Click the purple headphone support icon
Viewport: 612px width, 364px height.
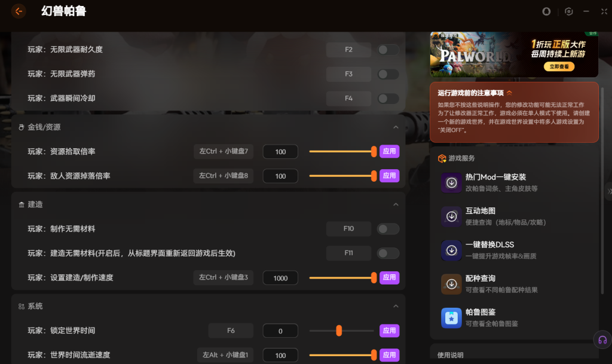coord(602,340)
